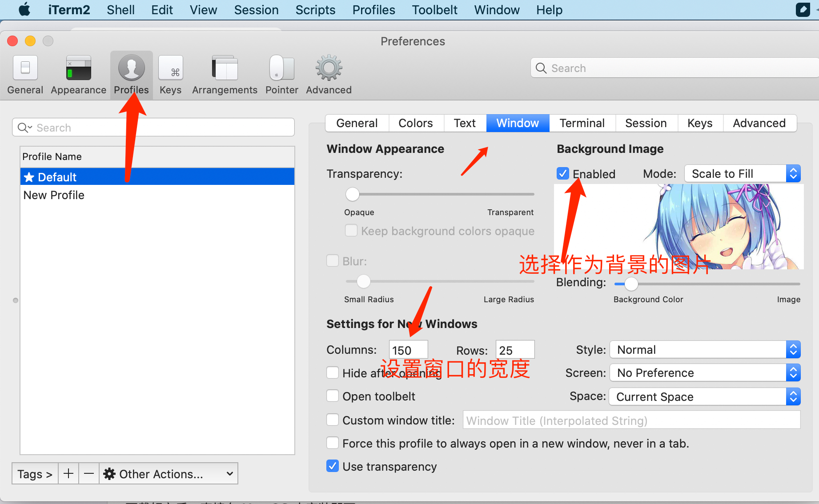
Task: Switch to the Advanced profile tab
Action: (x=759, y=123)
